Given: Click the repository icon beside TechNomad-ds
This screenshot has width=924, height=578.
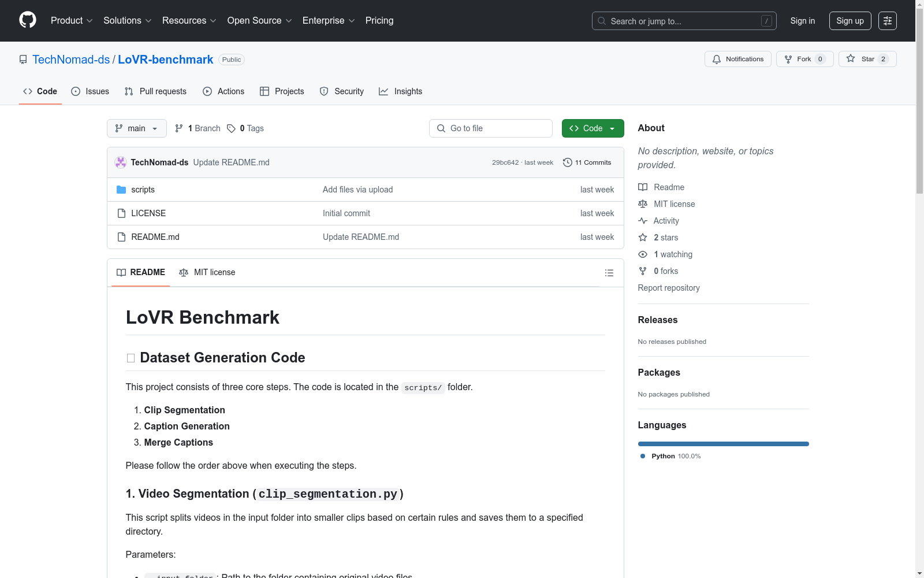Looking at the screenshot, I should [23, 60].
